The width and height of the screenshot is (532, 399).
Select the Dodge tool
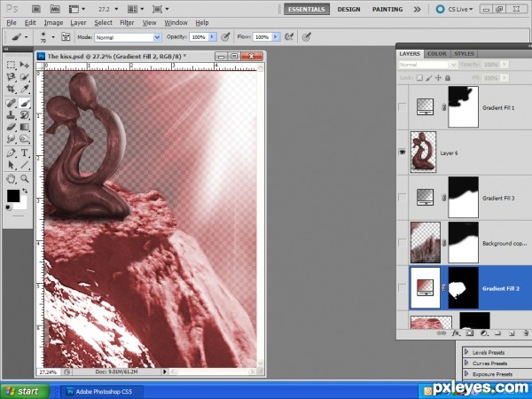coord(25,139)
